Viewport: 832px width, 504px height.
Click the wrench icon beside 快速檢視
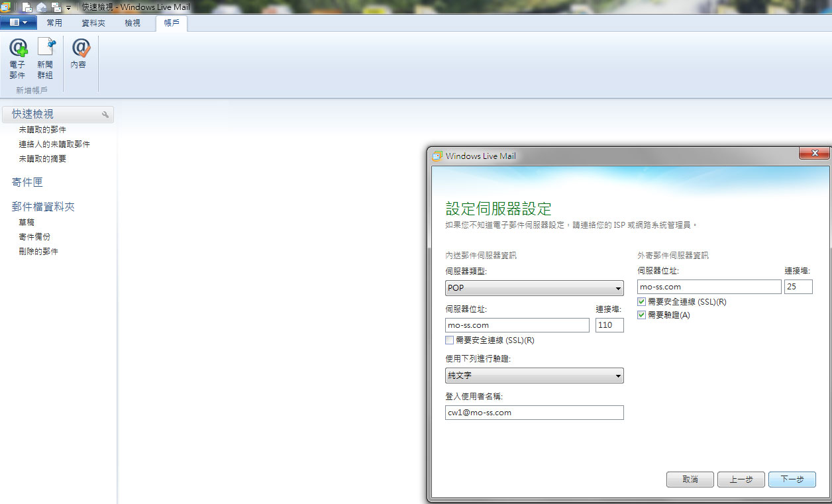(x=105, y=115)
